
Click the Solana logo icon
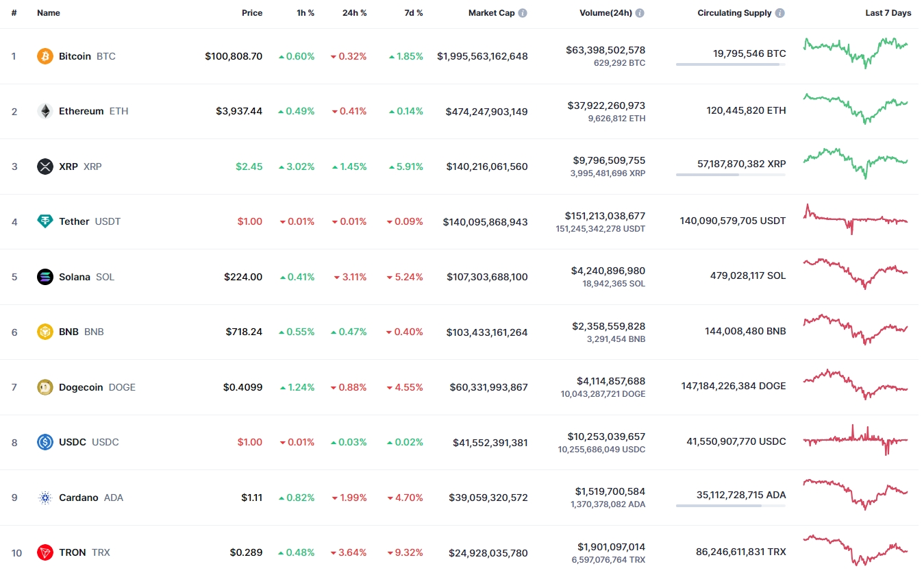tap(45, 277)
